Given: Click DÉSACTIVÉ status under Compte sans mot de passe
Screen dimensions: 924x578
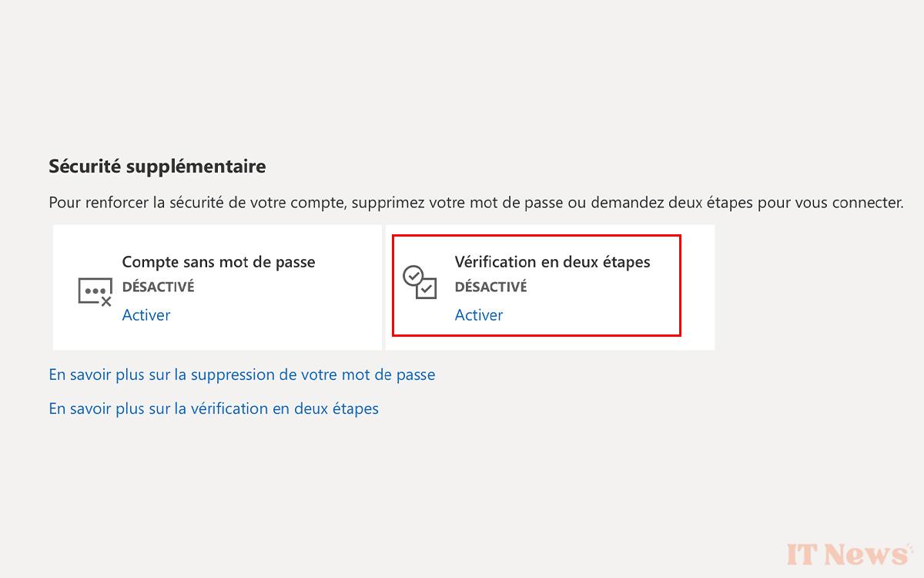Looking at the screenshot, I should pos(158,287).
